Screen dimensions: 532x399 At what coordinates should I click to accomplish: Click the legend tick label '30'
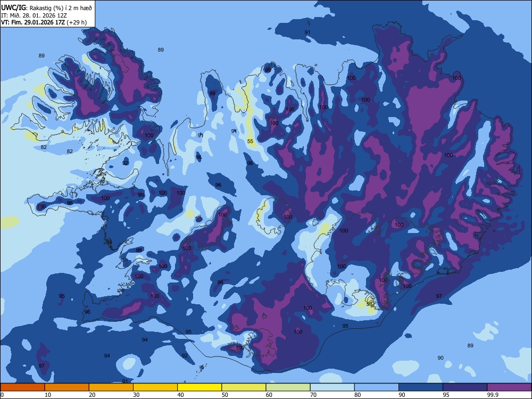point(136,395)
